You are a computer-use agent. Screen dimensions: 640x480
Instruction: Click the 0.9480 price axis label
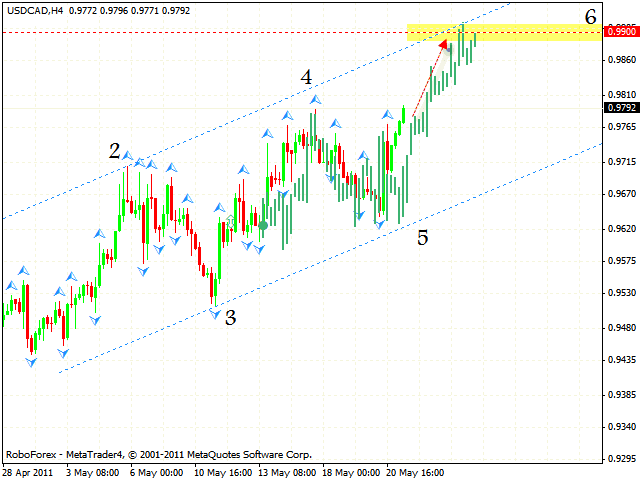[621, 327]
